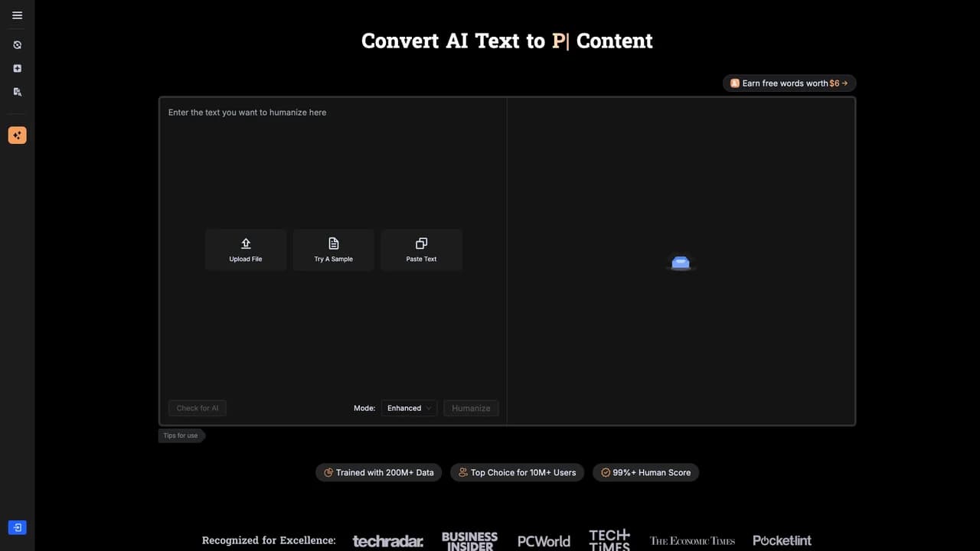Image resolution: width=980 pixels, height=551 pixels.
Task: Click the Paste Text button
Action: [x=421, y=249]
